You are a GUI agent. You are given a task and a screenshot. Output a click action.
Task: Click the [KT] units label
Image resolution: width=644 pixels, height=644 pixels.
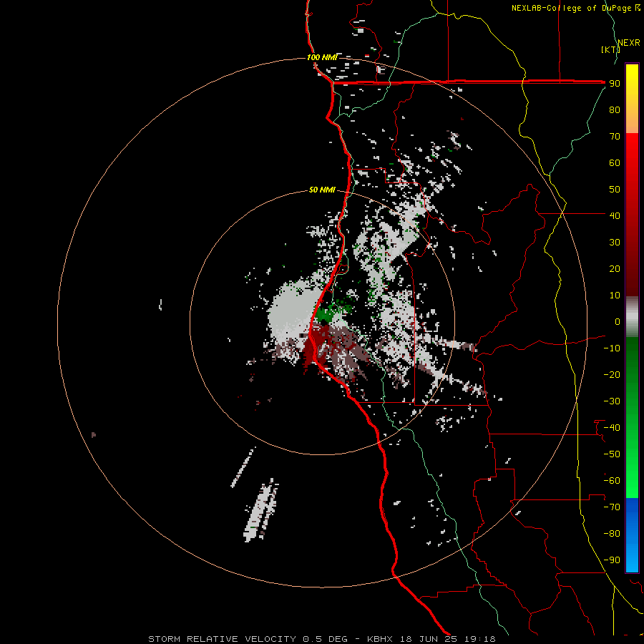611,49
